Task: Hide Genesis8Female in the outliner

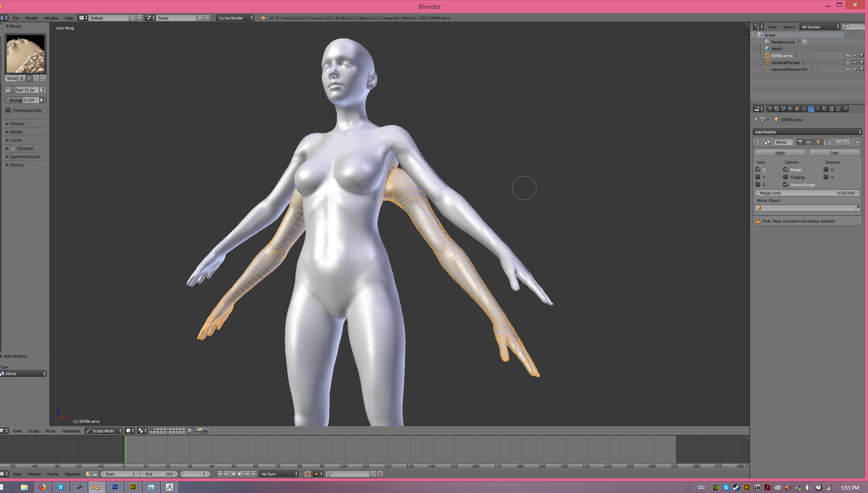Action: (848, 63)
